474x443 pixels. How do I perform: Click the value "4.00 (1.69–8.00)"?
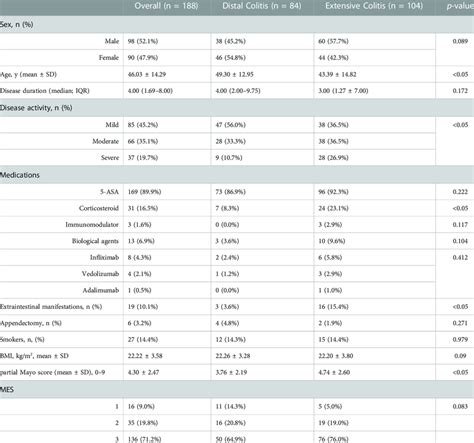coord(150,91)
